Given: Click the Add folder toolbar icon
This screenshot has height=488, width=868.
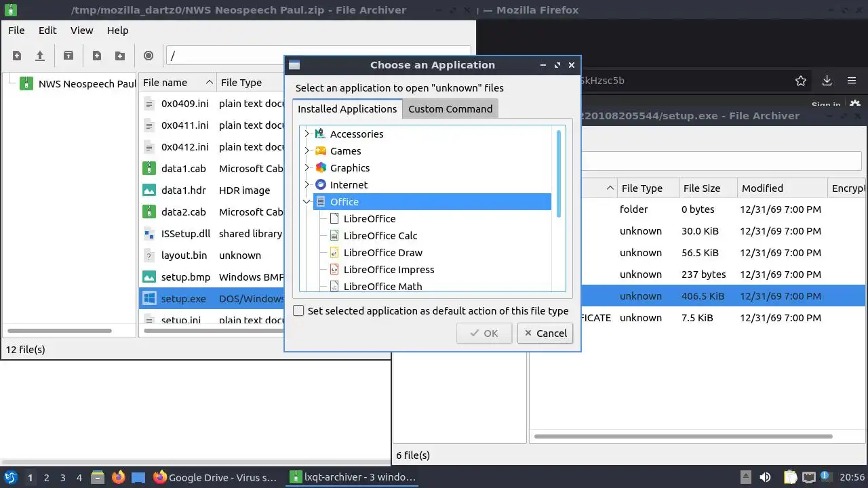Looking at the screenshot, I should pos(120,56).
